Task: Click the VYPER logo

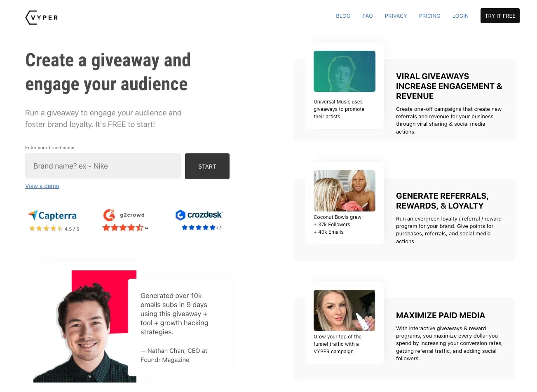Action: coord(42,17)
